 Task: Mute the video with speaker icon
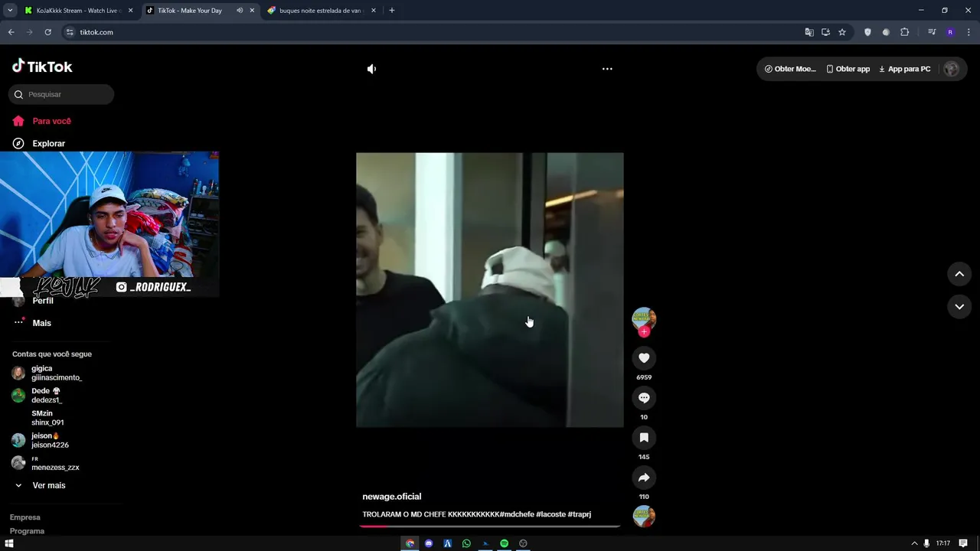click(371, 69)
